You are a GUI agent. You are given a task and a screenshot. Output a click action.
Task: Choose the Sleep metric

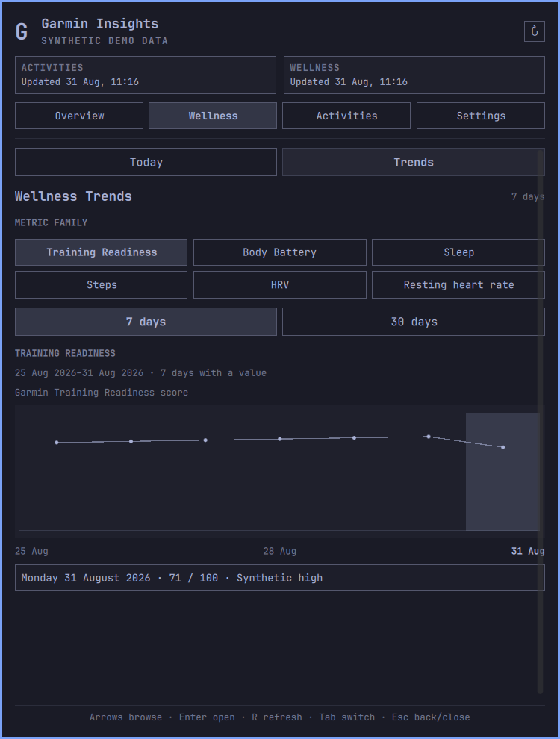click(x=458, y=252)
